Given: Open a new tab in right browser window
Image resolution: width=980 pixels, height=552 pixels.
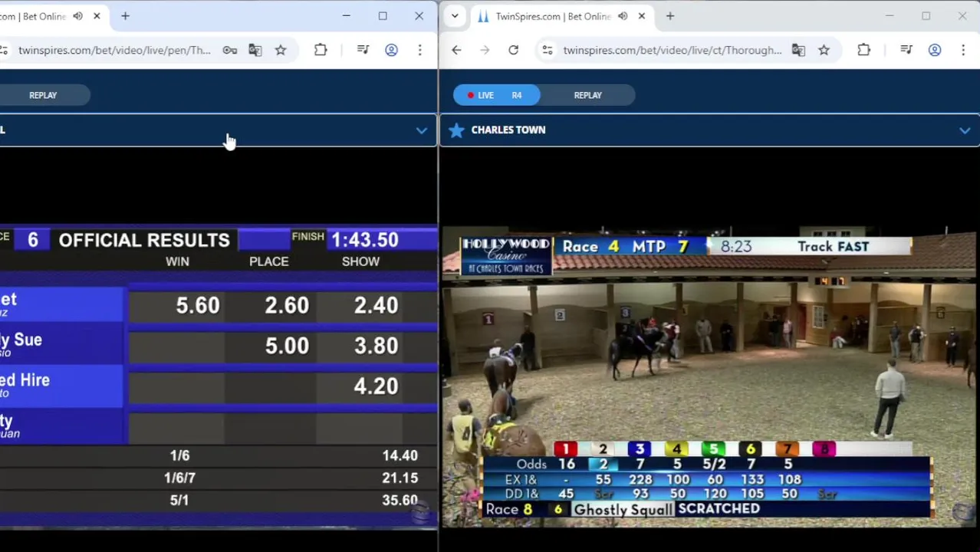Looking at the screenshot, I should (670, 16).
